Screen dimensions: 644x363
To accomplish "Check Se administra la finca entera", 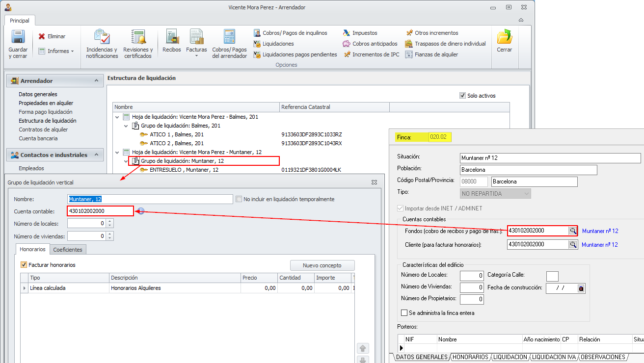I will (x=404, y=313).
